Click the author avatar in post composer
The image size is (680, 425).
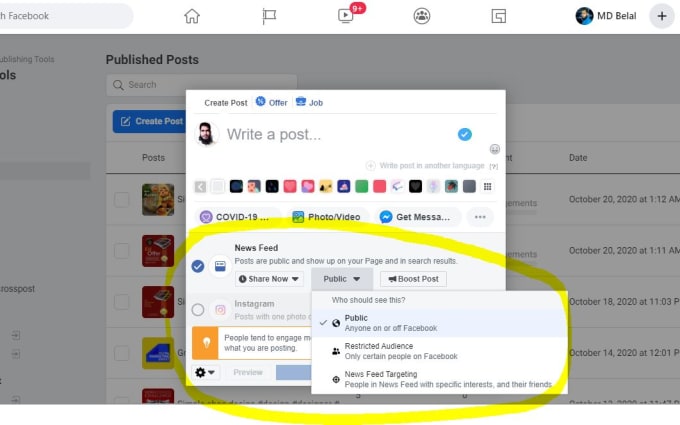(207, 134)
